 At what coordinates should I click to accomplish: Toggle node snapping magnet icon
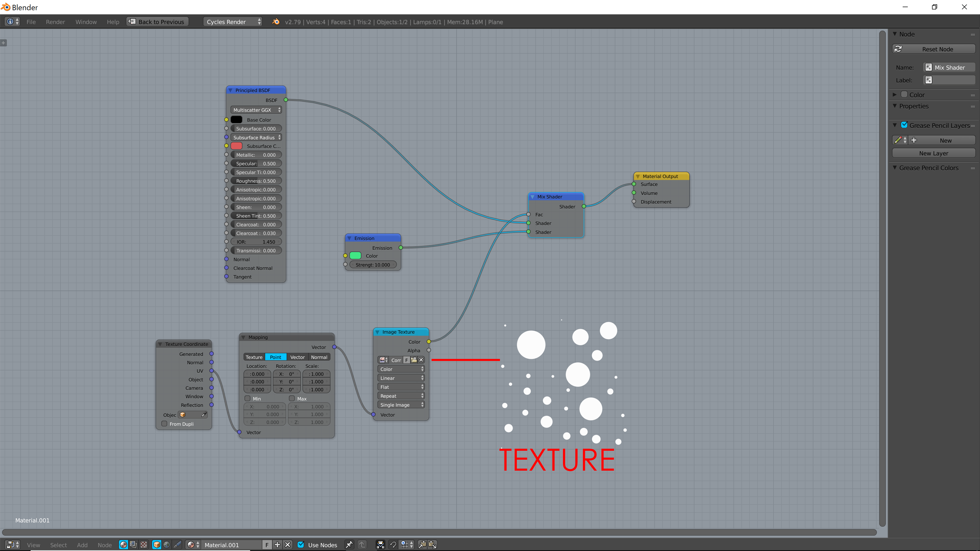[393, 545]
